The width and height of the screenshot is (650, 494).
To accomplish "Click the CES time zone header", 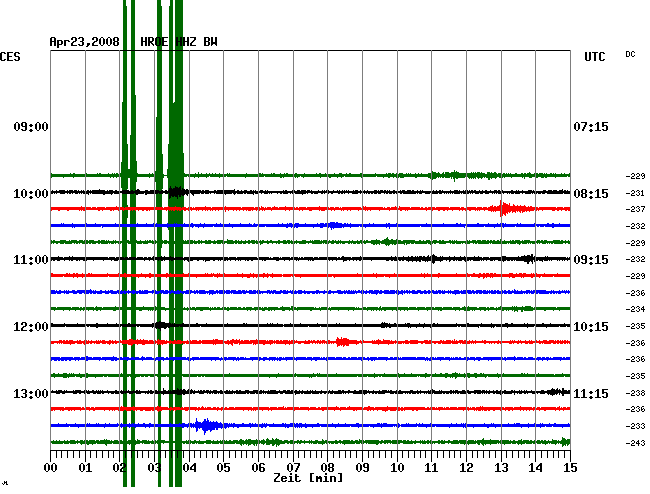I will [x=10, y=57].
